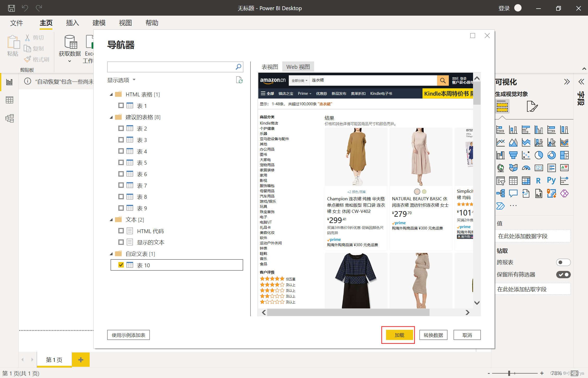This screenshot has width=588, height=378.
Task: Click the Amazon search button
Action: [443, 80]
